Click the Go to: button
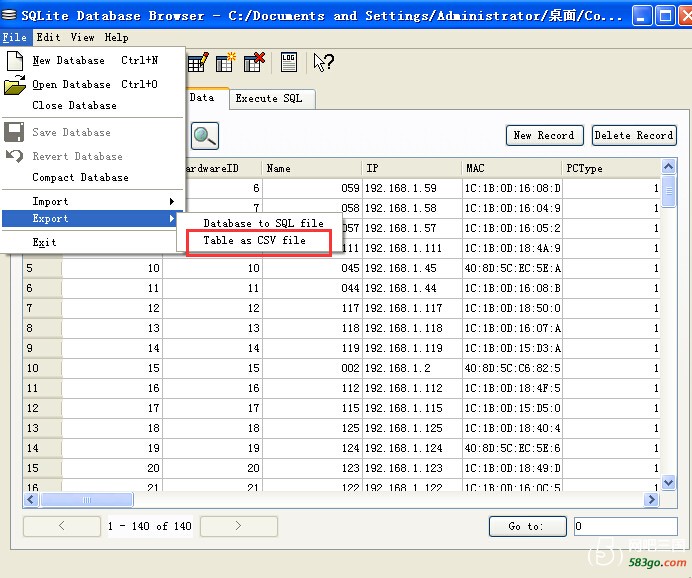This screenshot has height=578, width=692. click(527, 526)
